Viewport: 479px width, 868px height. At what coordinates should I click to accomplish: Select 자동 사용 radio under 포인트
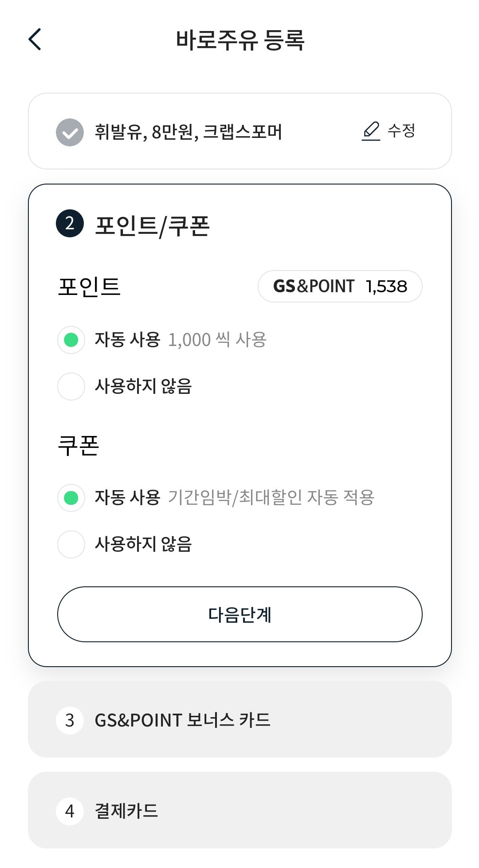coord(71,340)
